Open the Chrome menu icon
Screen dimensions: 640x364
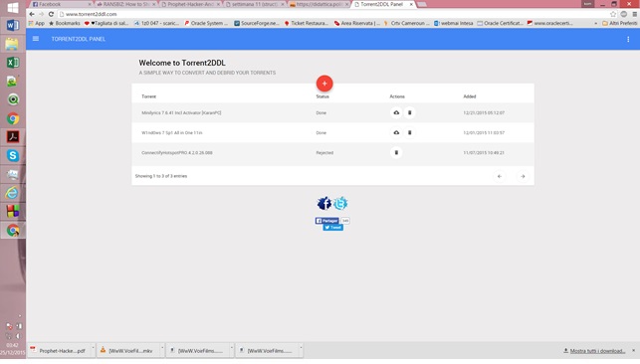click(x=634, y=14)
